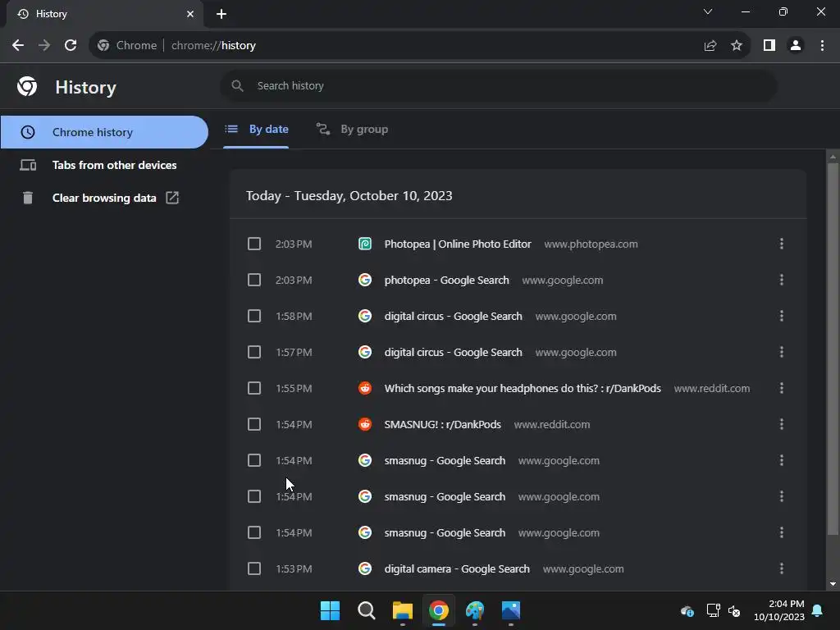Click the Photopea favicon icon
The image size is (840, 630).
(365, 244)
